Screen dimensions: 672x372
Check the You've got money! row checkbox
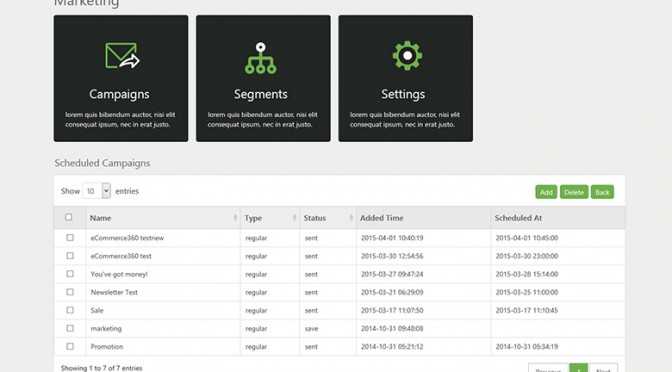(x=70, y=273)
